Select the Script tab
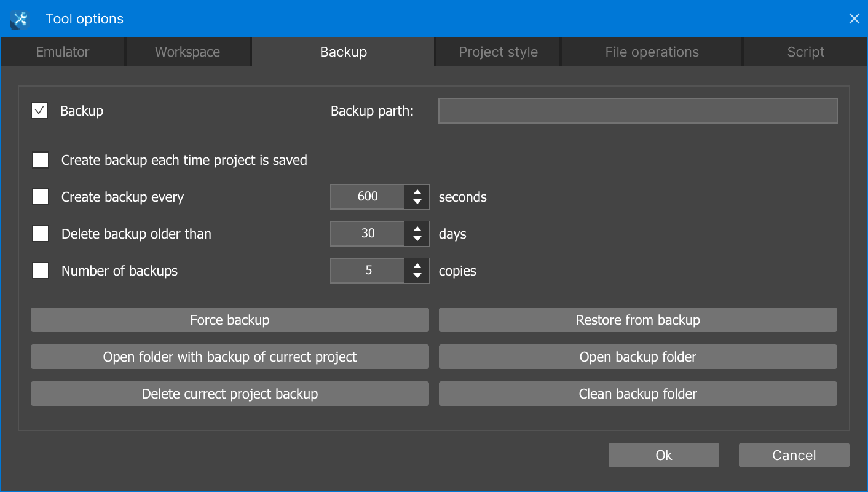 click(x=805, y=52)
